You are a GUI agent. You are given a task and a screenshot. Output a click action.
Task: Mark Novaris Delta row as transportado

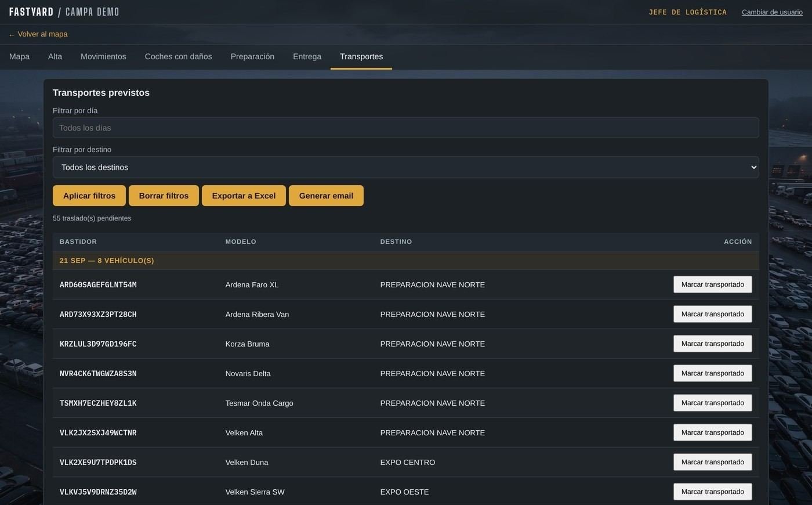(712, 373)
